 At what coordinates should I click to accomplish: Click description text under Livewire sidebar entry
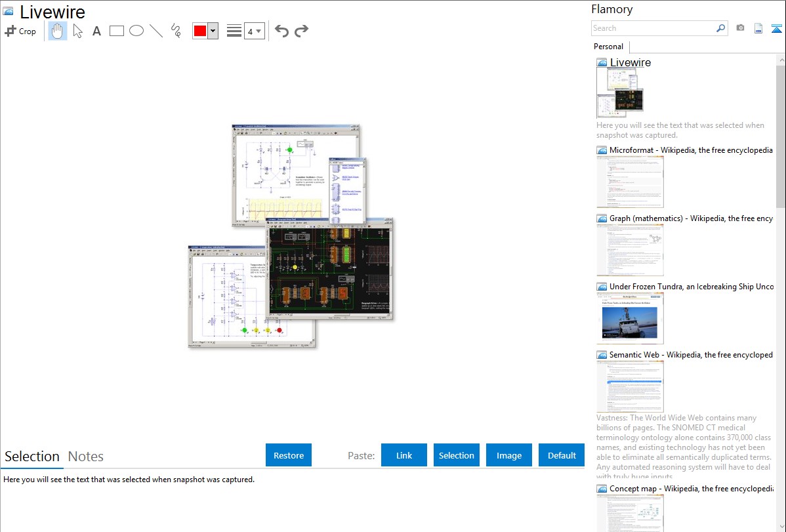pos(680,130)
